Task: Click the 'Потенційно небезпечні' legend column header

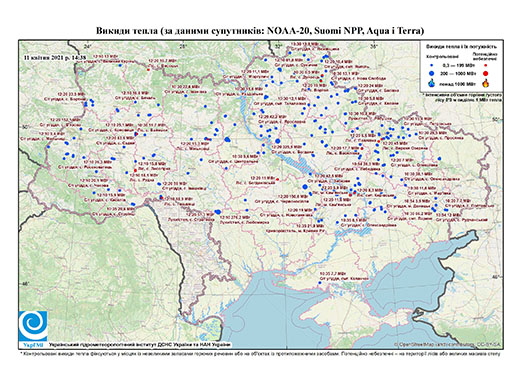Action: point(485,56)
